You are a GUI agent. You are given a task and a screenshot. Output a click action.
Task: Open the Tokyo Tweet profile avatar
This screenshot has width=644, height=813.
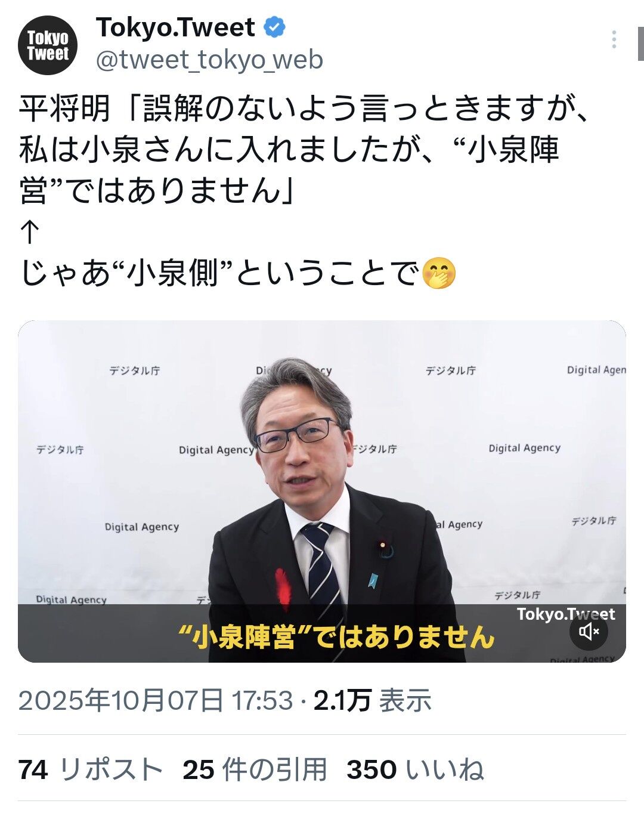point(48,45)
